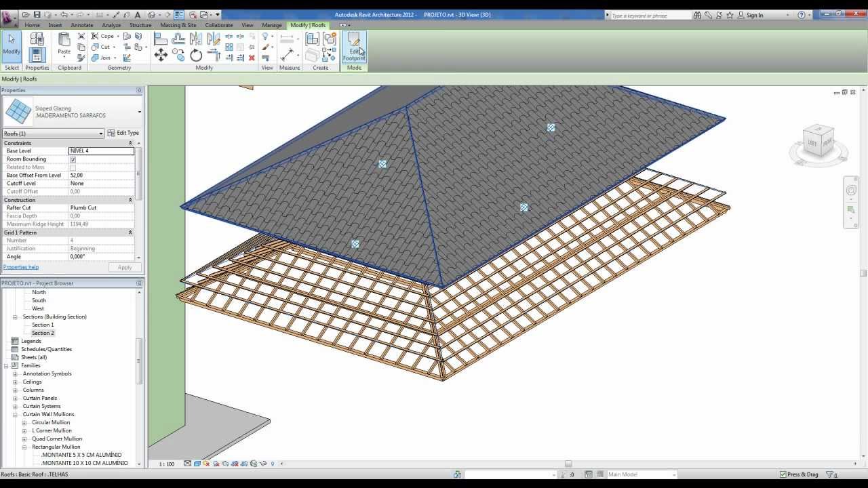Select the Move tool in Modify panel
The width and height of the screenshot is (868, 488).
(161, 56)
